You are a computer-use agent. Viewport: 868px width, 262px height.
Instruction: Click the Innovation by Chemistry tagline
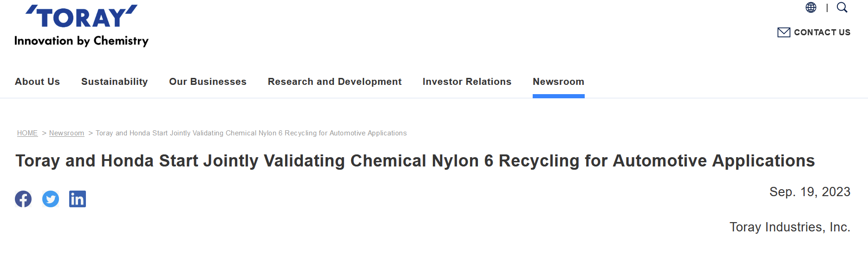(81, 41)
